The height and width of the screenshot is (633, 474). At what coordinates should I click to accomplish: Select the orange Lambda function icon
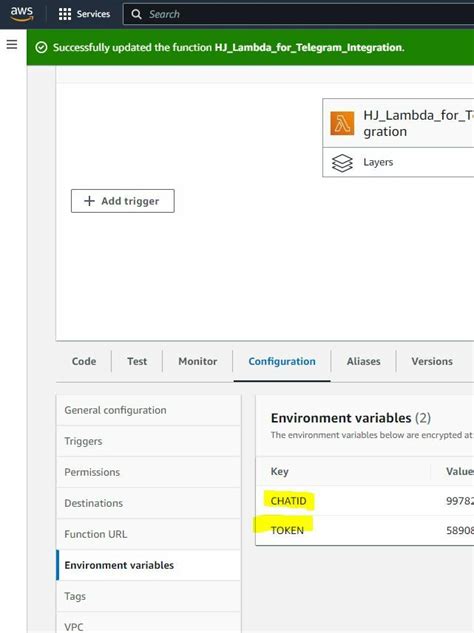tap(342, 123)
